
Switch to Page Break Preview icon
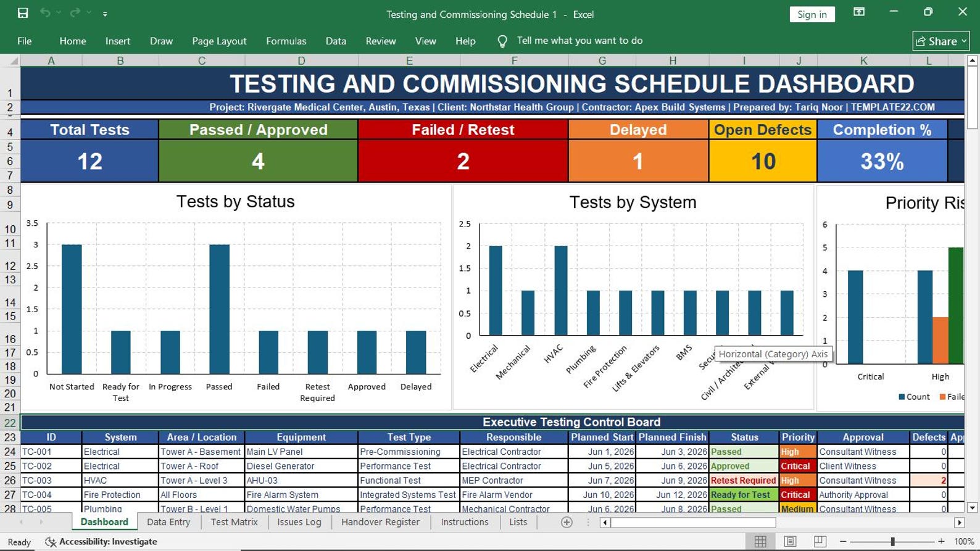tap(820, 541)
